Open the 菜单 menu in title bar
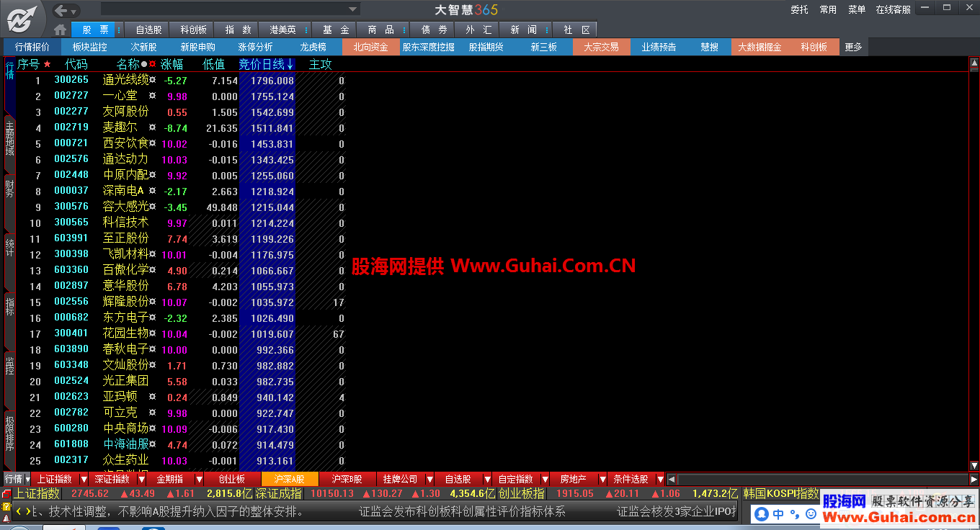 [857, 10]
